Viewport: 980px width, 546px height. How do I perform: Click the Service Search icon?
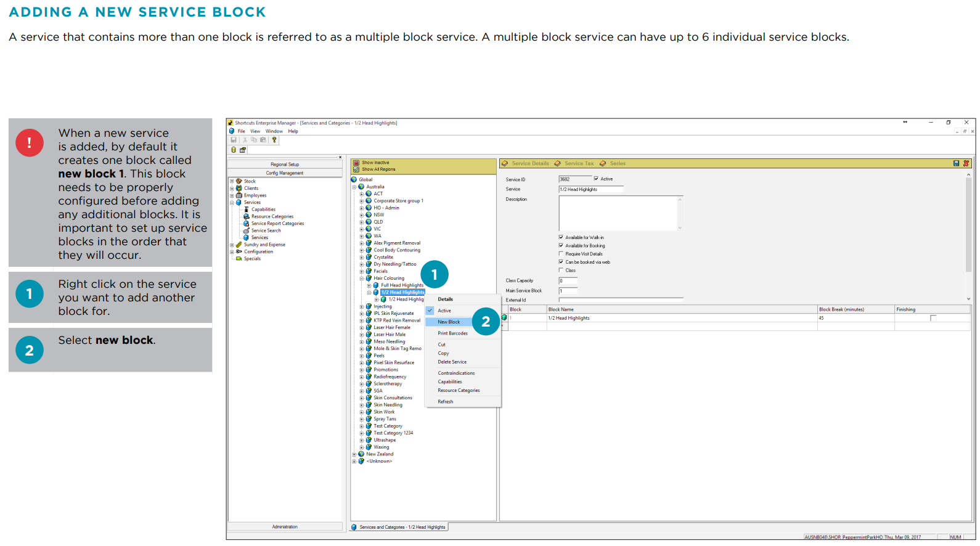click(247, 230)
